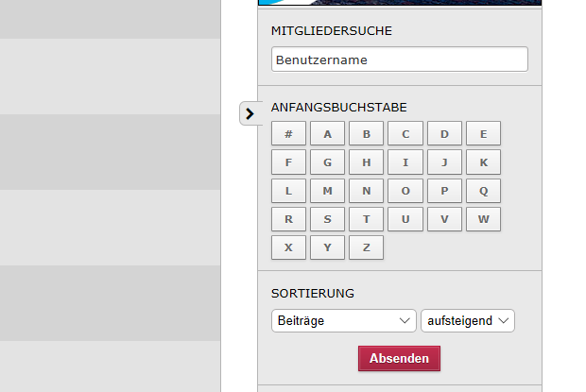Click the letter X filter button
Screen dimensions: 586x392
(288, 247)
